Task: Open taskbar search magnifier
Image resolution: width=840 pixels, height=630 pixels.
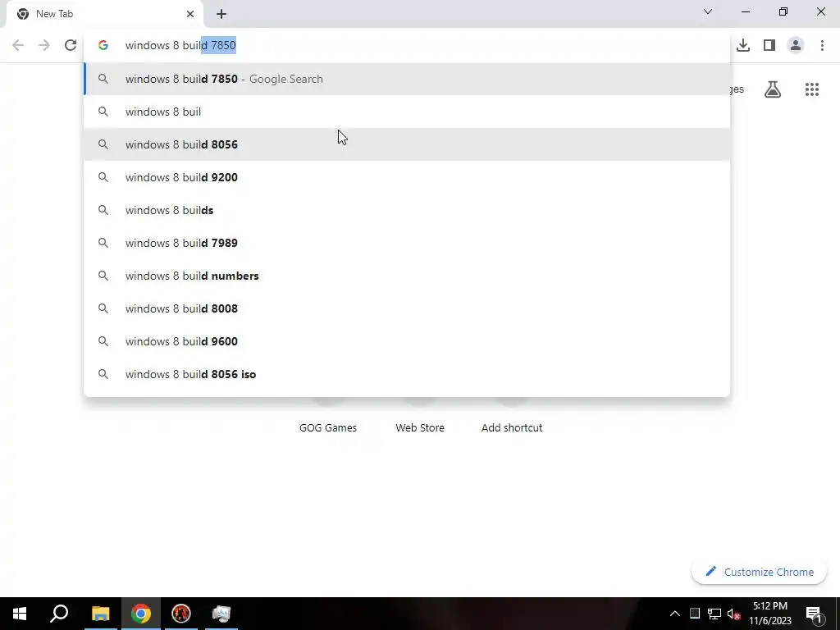Action: (x=59, y=614)
